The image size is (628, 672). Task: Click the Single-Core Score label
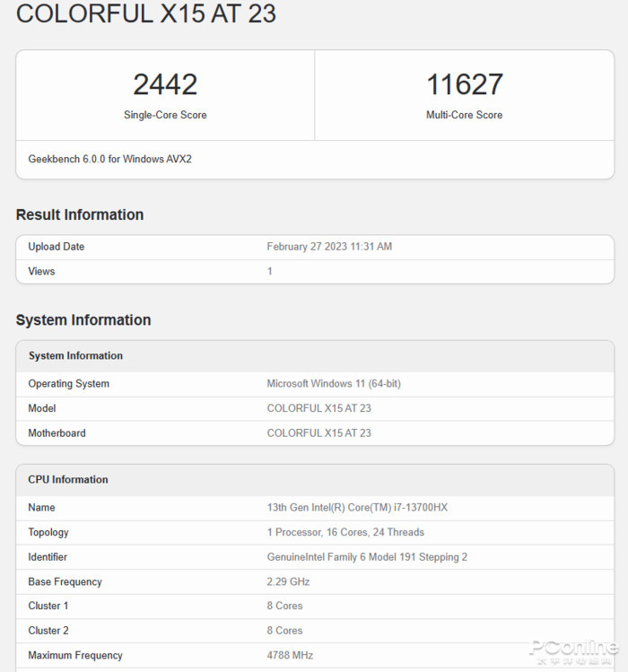(x=165, y=115)
